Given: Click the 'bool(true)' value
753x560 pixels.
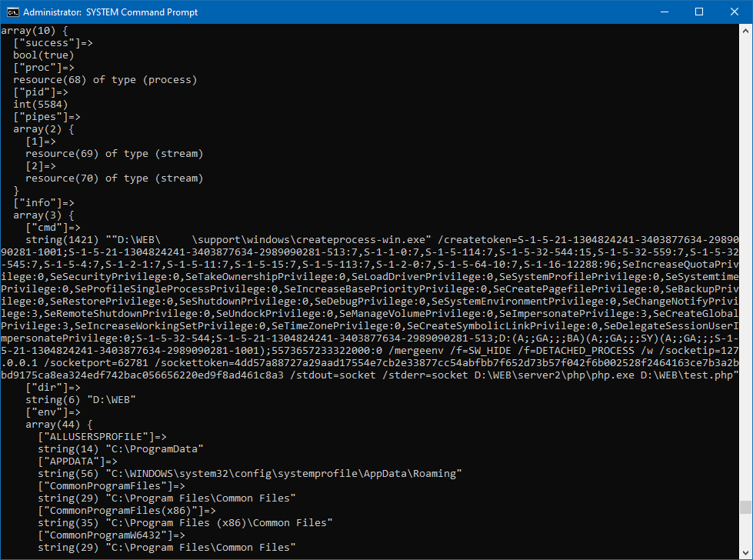Looking at the screenshot, I should (44, 55).
